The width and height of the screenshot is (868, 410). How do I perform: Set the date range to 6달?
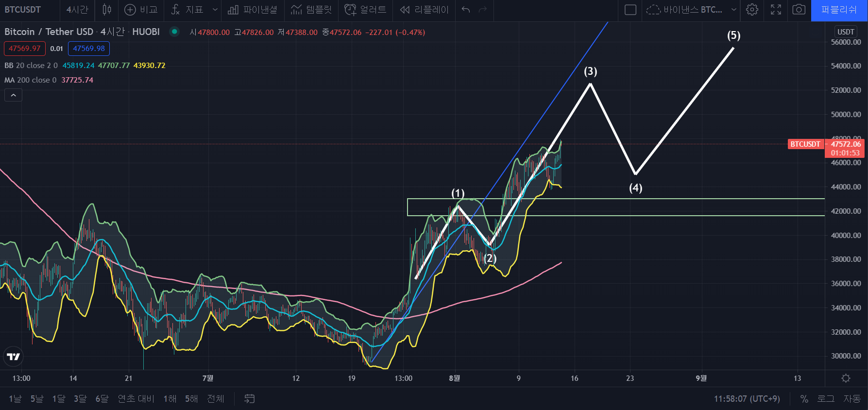pos(102,399)
